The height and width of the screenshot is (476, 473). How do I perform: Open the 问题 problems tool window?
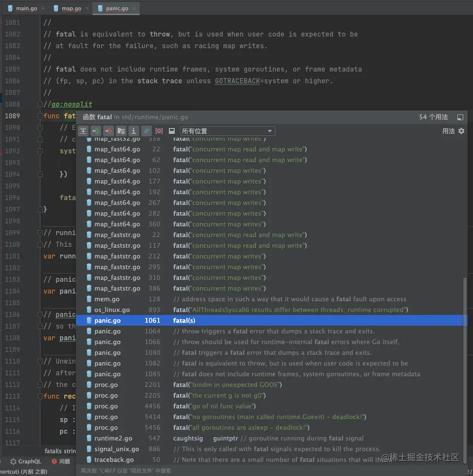[x=61, y=461]
